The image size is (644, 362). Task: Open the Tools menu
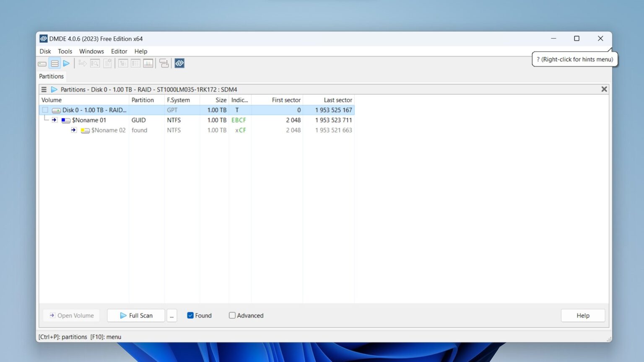tap(65, 51)
